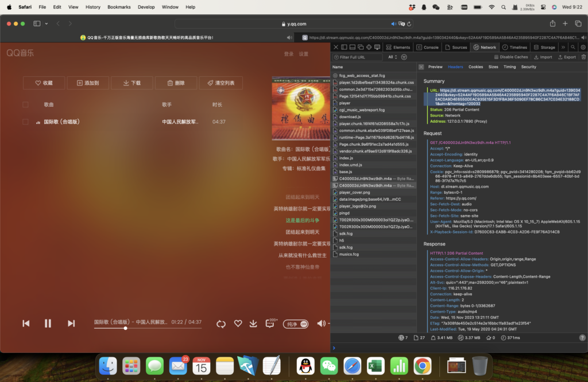Pause the playing song
The image size is (588, 382).
pyautogui.click(x=48, y=323)
